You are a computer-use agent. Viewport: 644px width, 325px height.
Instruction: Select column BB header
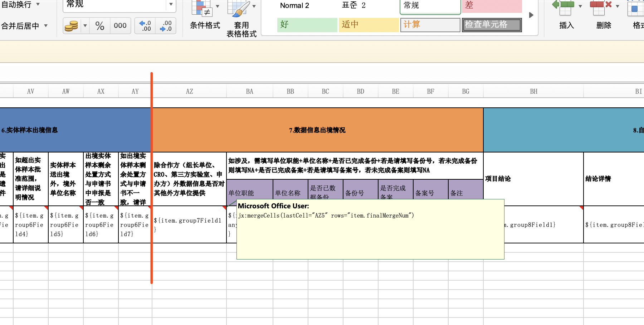pos(291,91)
